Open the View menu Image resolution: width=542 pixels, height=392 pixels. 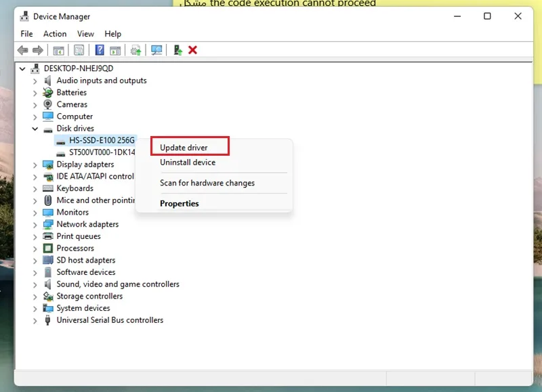click(85, 34)
